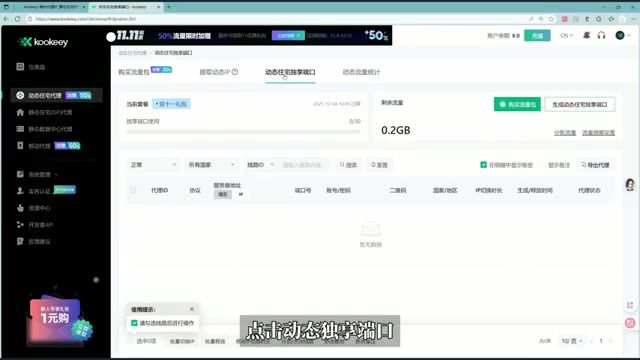Click the 双十一礼包 package tag

point(171,104)
